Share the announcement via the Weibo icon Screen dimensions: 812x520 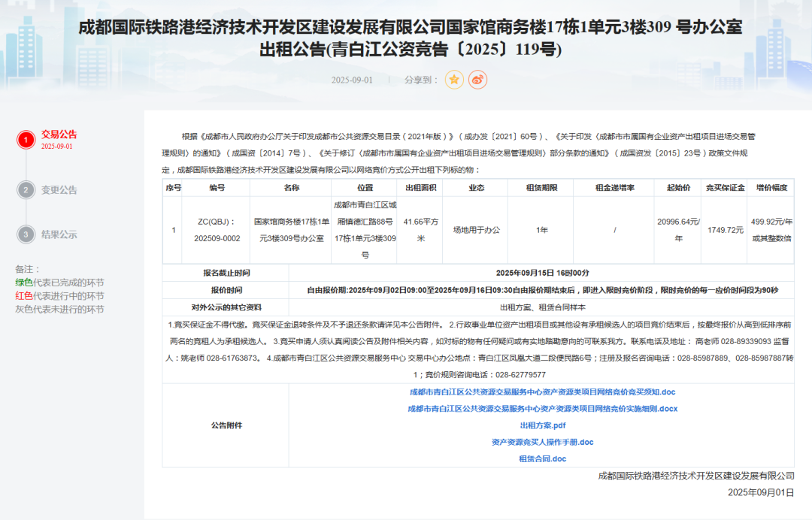tap(477, 80)
